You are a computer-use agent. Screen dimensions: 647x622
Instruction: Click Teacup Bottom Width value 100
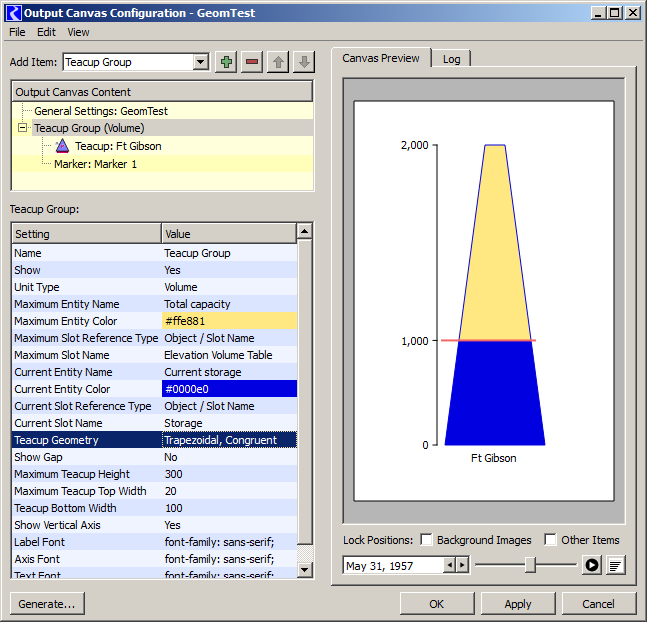point(229,508)
